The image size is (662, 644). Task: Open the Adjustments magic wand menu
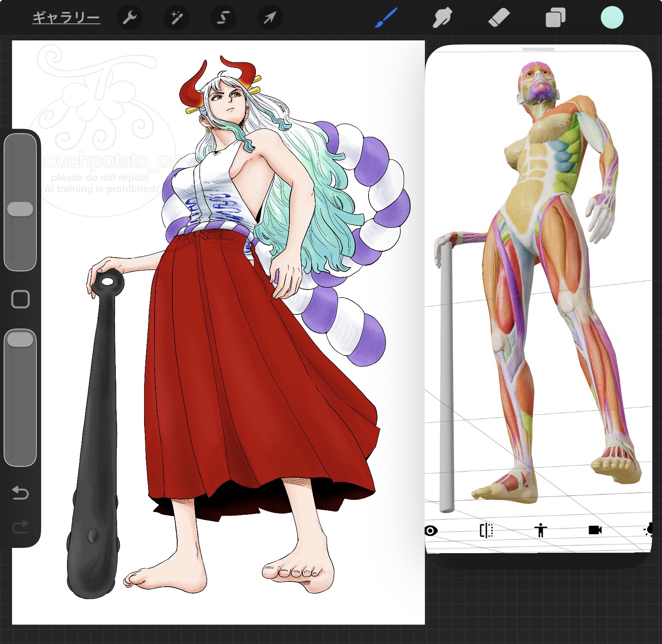[x=176, y=18]
